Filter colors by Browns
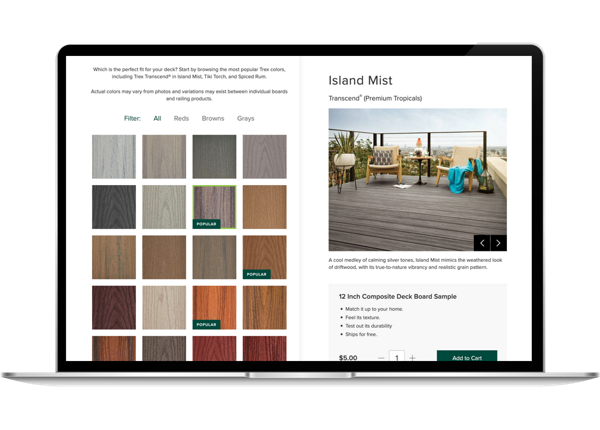600x430 pixels. pyautogui.click(x=213, y=119)
